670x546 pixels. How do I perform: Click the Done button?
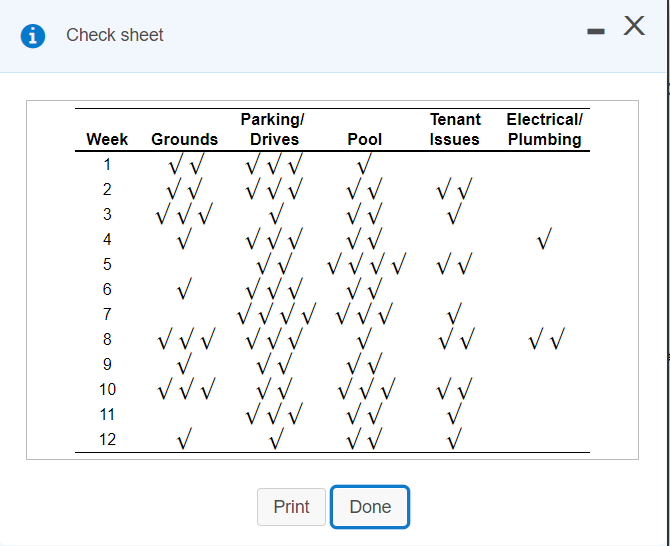tap(369, 507)
